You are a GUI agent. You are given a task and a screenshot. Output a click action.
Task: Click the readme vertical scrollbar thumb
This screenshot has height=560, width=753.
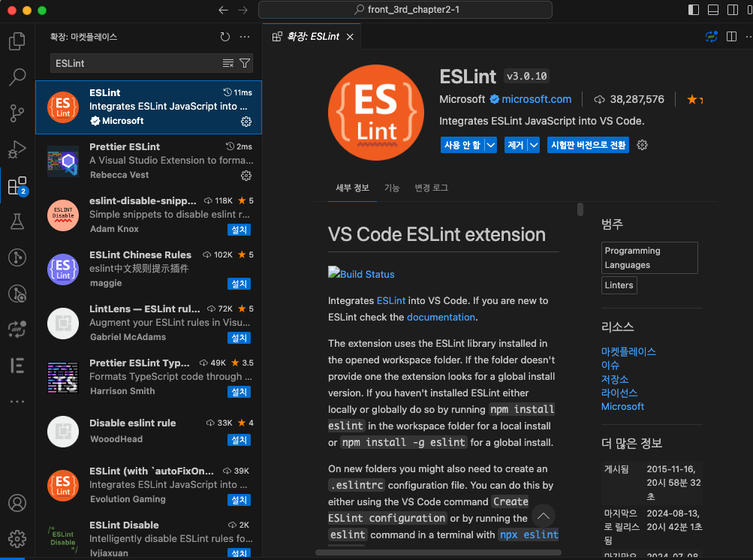580,209
